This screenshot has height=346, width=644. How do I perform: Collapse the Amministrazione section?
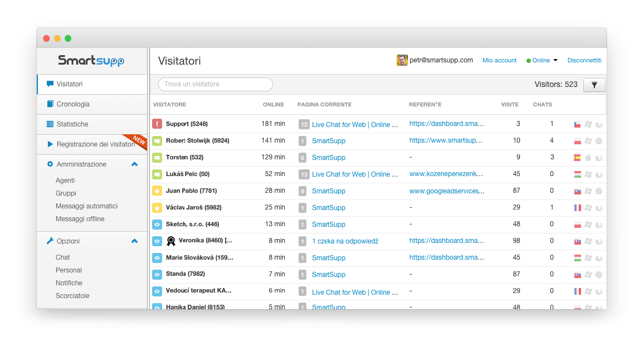tap(134, 164)
